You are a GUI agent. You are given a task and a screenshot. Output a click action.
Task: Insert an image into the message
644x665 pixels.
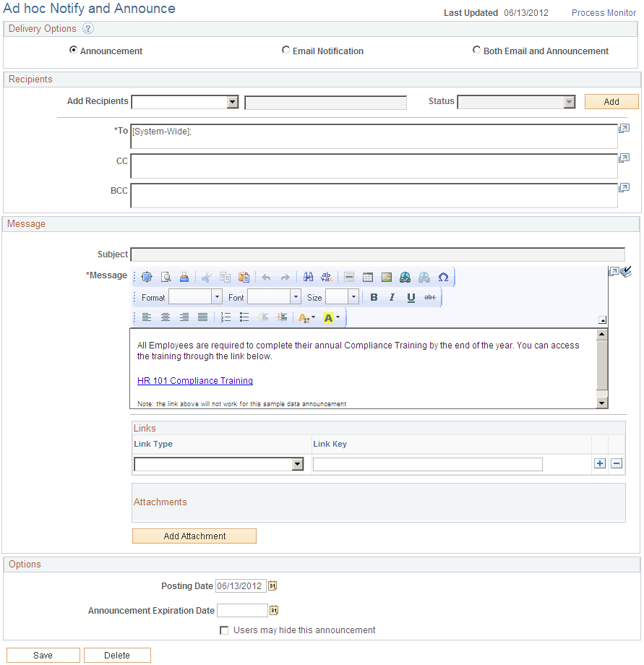[x=387, y=277]
